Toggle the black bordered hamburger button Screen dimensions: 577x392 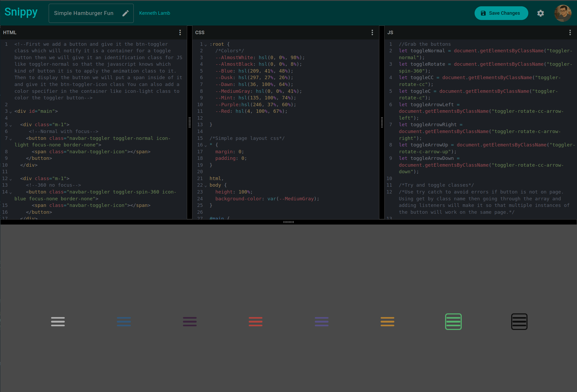pyautogui.click(x=519, y=322)
